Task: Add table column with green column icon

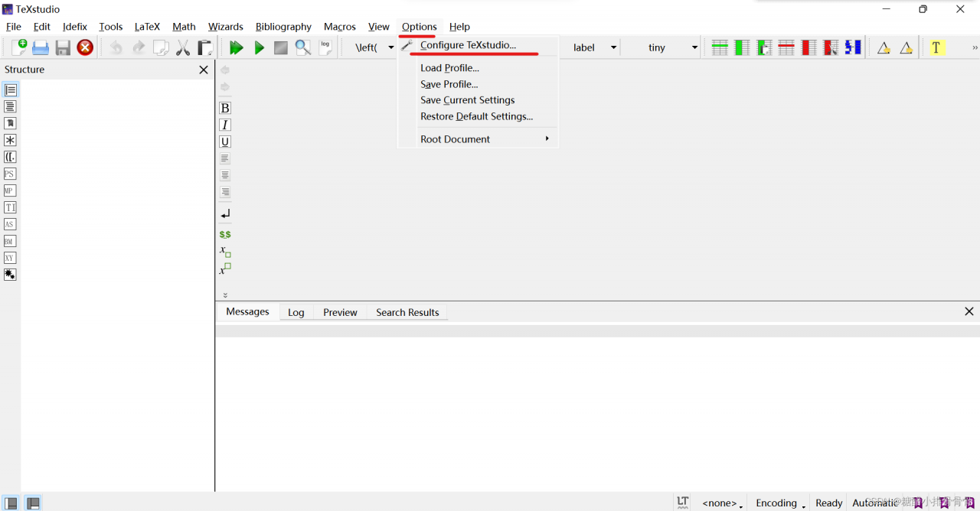Action: (742, 47)
